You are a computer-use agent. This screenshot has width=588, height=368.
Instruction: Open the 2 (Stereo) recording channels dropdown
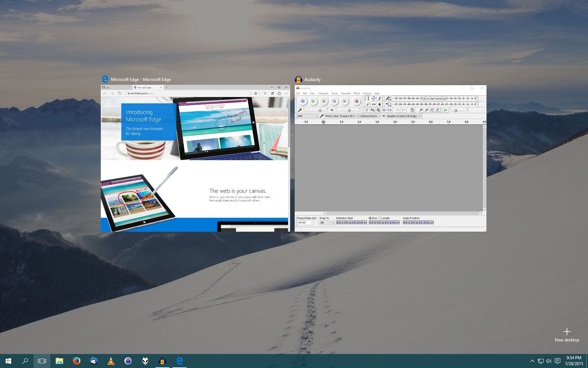[x=370, y=116]
